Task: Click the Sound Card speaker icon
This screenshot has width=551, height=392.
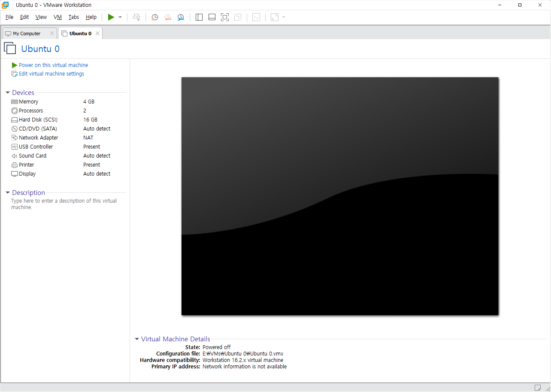Action: pos(15,156)
